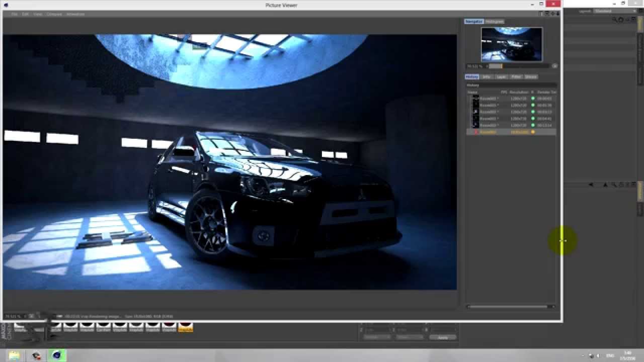Open the Animation menu in Picture Viewer
Screen dimensions: 644x362
pyautogui.click(x=75, y=14)
